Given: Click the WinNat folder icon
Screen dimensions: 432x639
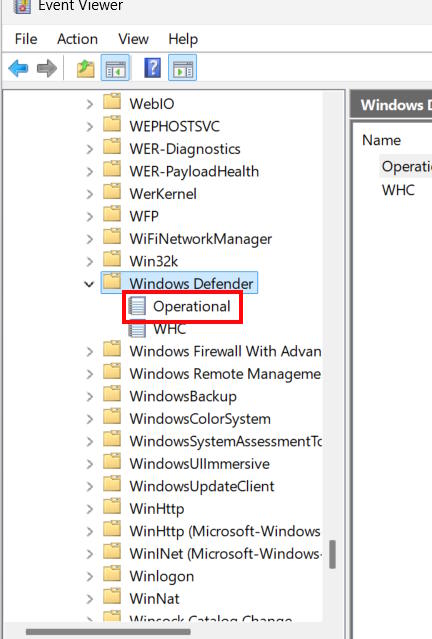Looking at the screenshot, I should click(112, 597).
